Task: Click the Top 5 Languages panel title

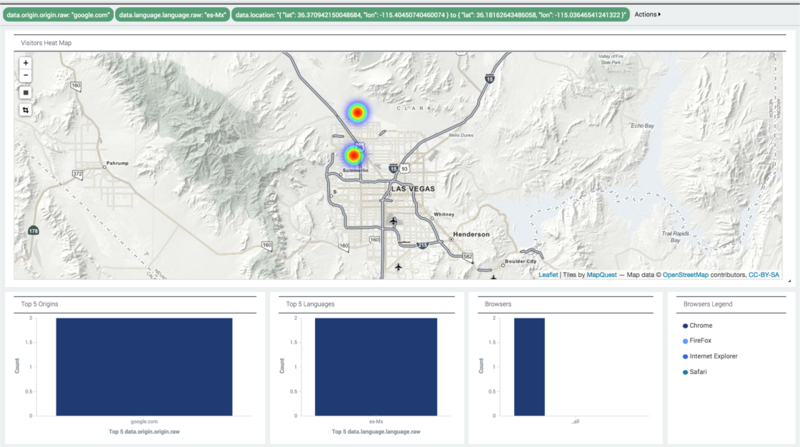Action: coord(310,304)
